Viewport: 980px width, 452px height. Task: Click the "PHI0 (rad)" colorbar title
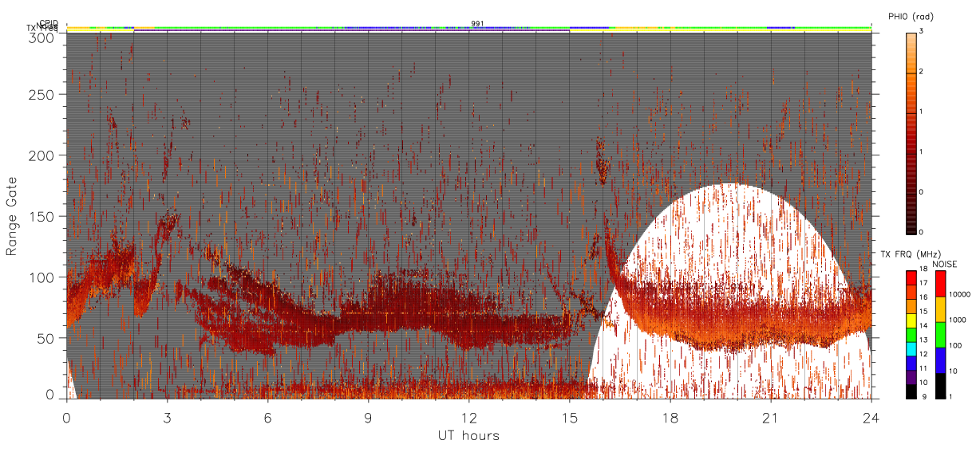(x=910, y=16)
